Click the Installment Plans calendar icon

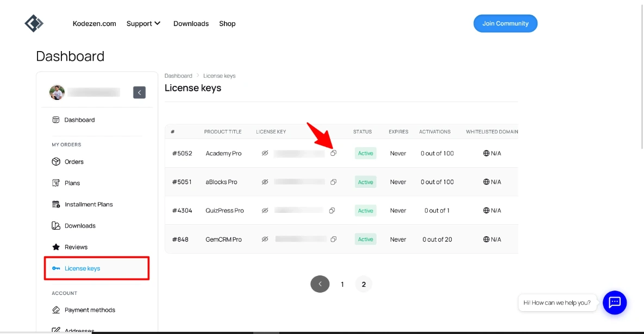click(x=56, y=204)
